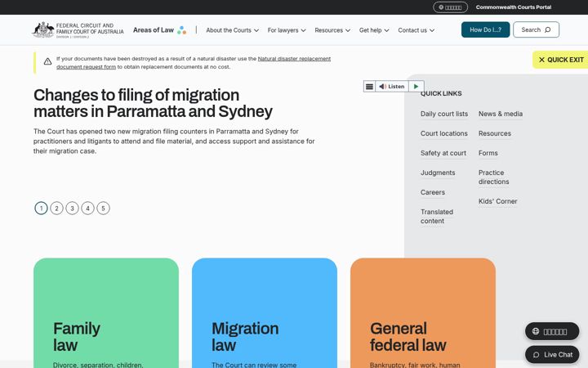
Task: Open the Daily court lists quick link
Action: click(444, 114)
